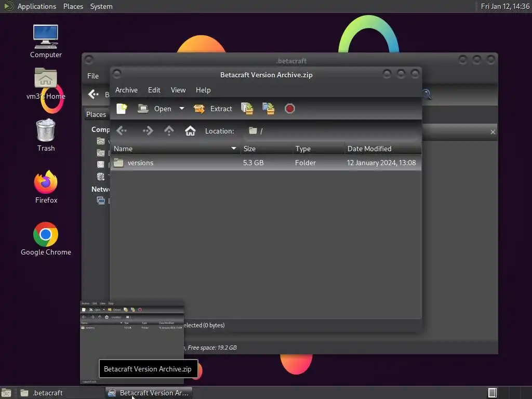532x399 pixels.
Task: Select Network heading in .betacraft sidebar
Action: pyautogui.click(x=100, y=189)
